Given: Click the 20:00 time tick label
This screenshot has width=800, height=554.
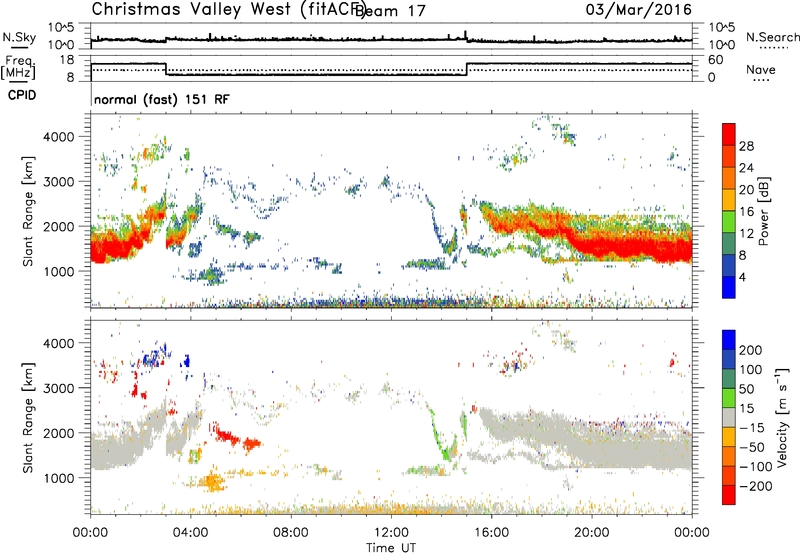Looking at the screenshot, I should tap(592, 533).
